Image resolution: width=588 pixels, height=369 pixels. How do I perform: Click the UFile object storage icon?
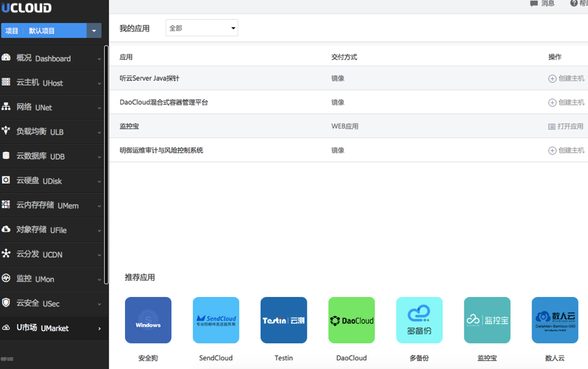pyautogui.click(x=6, y=229)
